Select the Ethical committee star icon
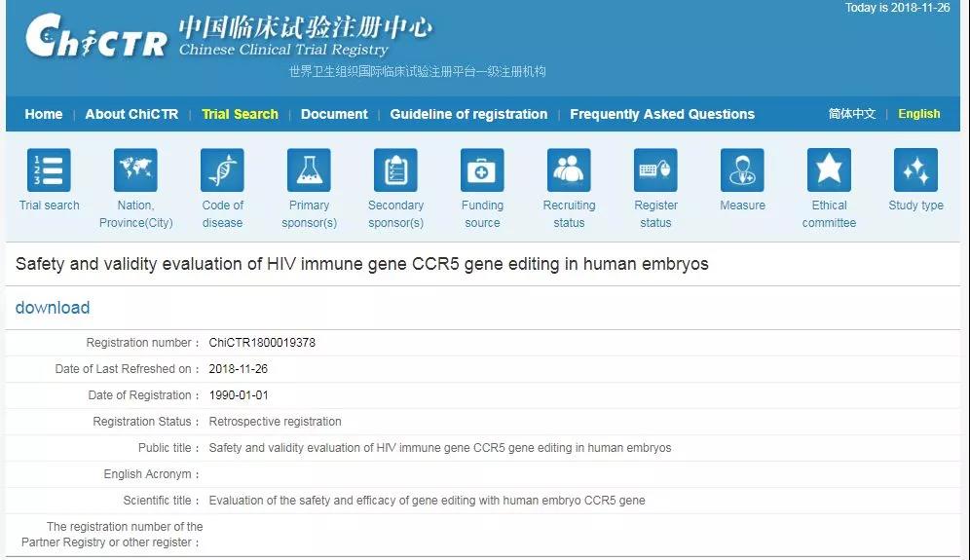Screen dimensions: 970x560 click(x=829, y=170)
